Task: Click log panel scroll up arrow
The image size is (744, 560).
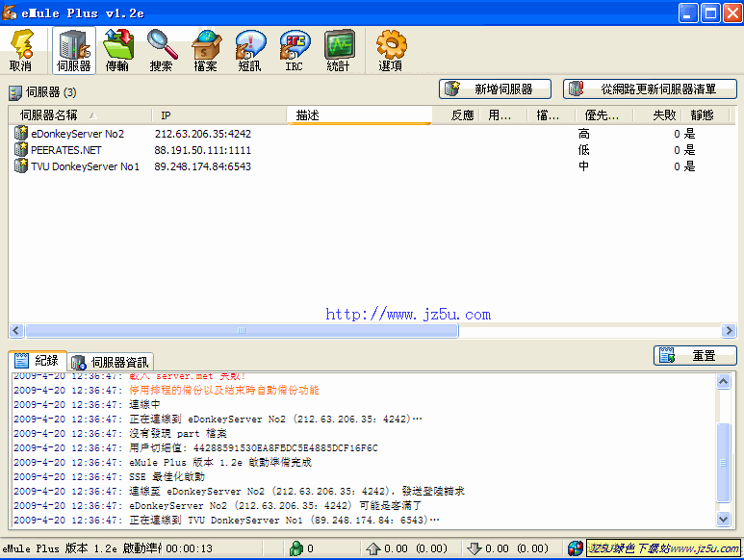Action: [x=723, y=381]
